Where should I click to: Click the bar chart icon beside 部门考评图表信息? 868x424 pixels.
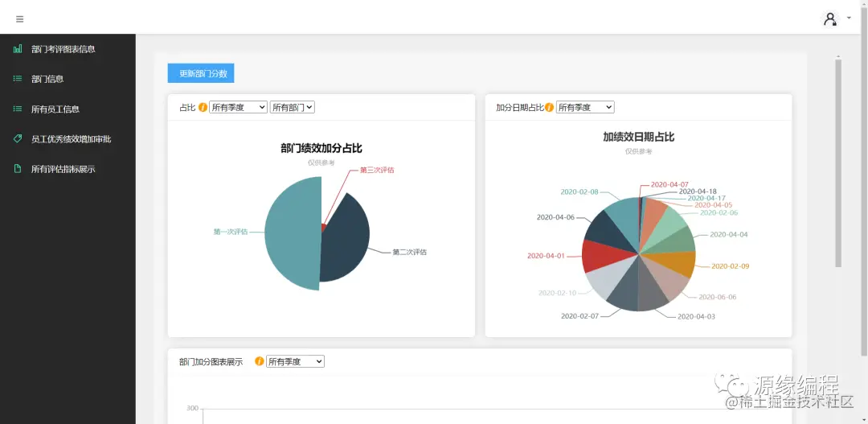18,49
